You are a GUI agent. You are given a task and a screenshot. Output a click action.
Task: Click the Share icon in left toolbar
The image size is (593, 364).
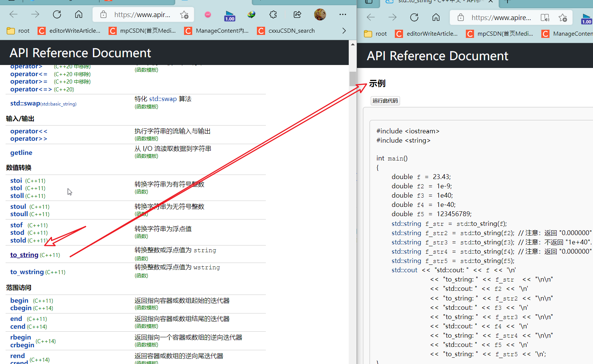coord(297,14)
